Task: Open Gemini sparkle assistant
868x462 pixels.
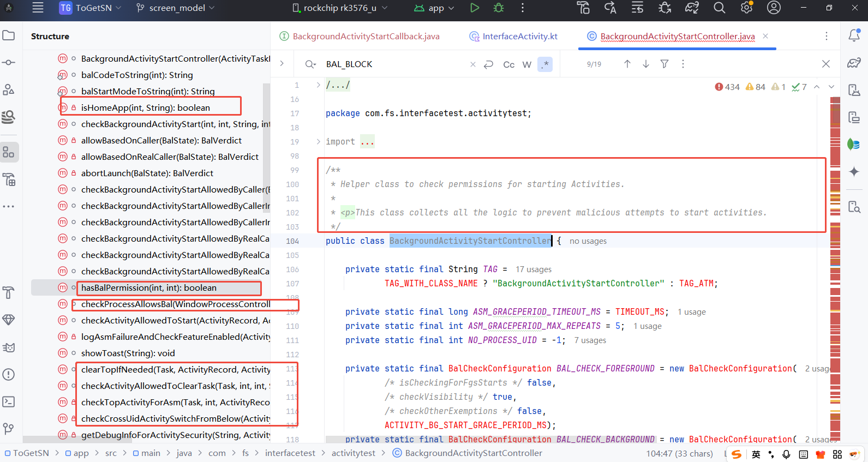Action: coord(854,172)
